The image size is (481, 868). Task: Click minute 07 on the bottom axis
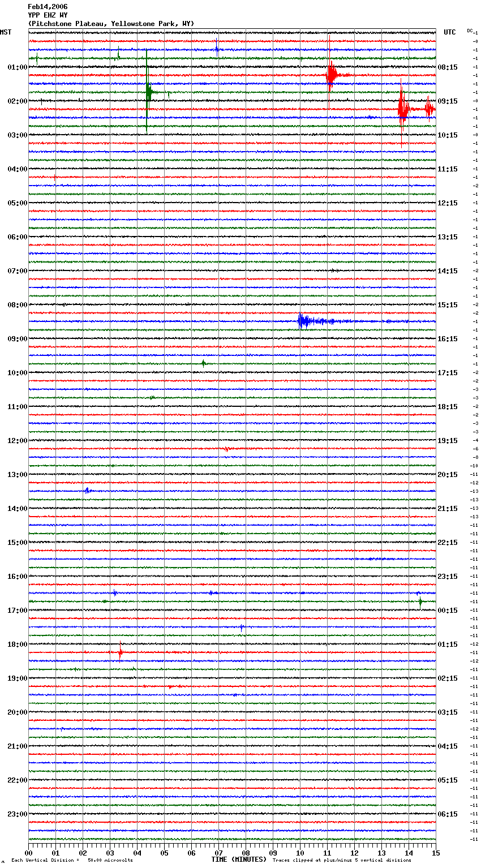click(x=219, y=853)
